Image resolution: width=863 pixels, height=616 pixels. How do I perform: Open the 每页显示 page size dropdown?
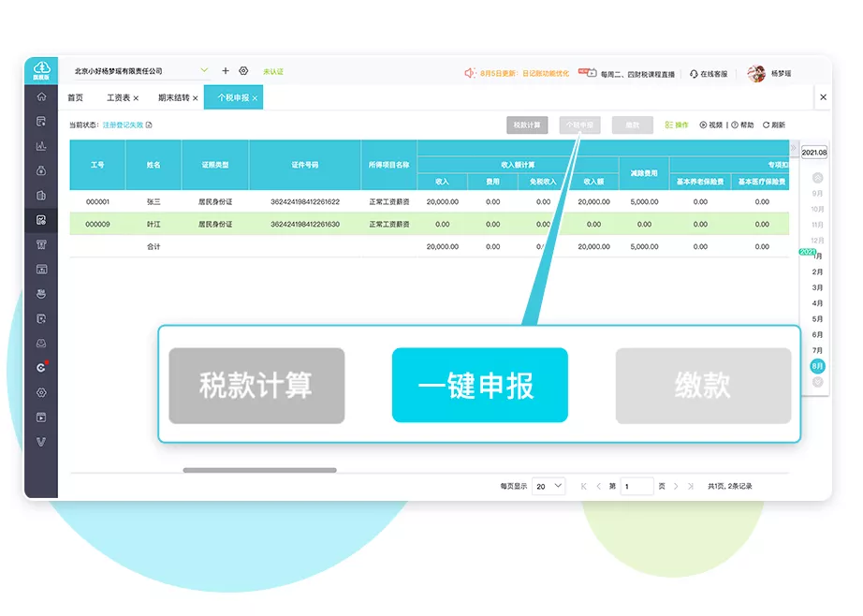[x=549, y=486]
